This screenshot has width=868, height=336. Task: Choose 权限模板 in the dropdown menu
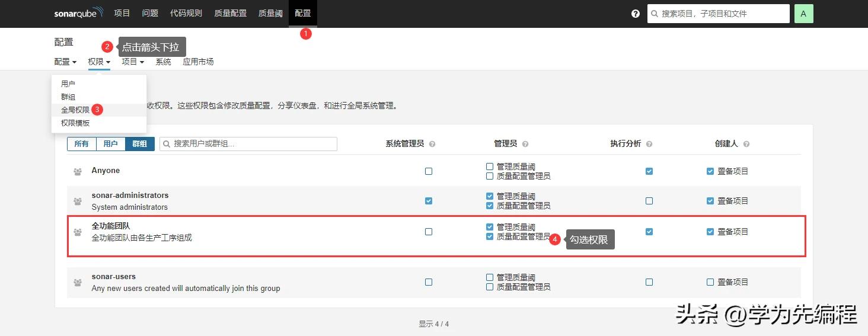point(99,123)
